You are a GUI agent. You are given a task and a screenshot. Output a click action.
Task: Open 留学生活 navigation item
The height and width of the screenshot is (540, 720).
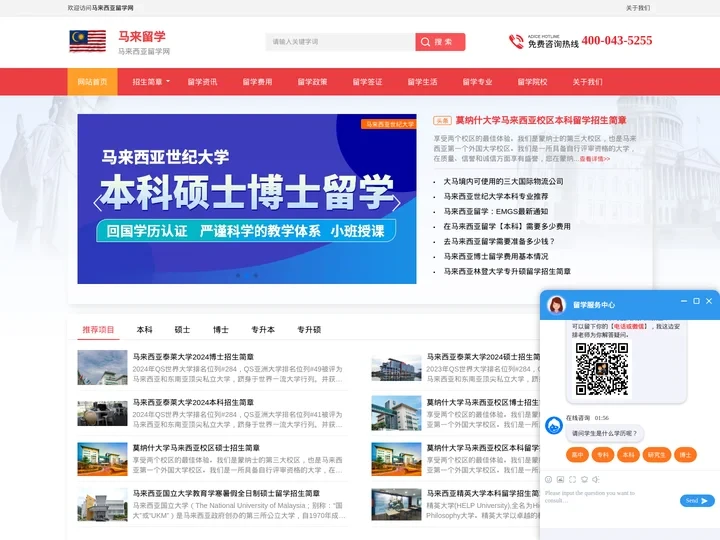pos(422,82)
